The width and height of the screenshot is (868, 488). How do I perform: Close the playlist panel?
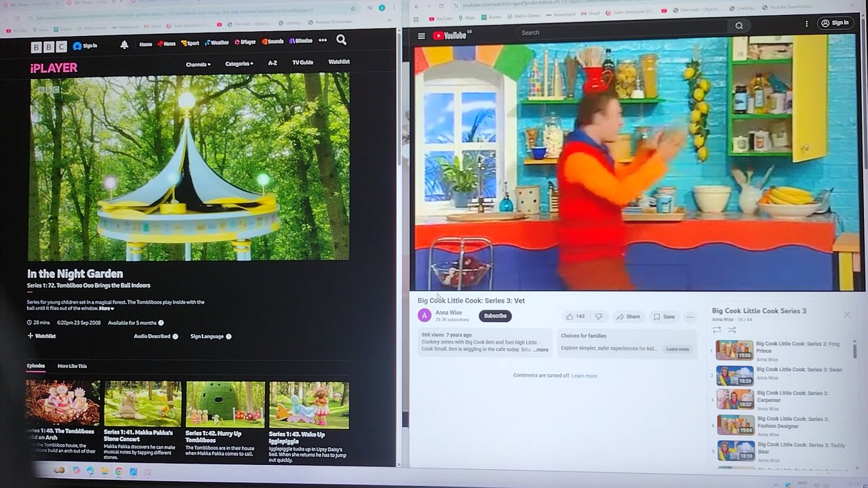click(846, 314)
